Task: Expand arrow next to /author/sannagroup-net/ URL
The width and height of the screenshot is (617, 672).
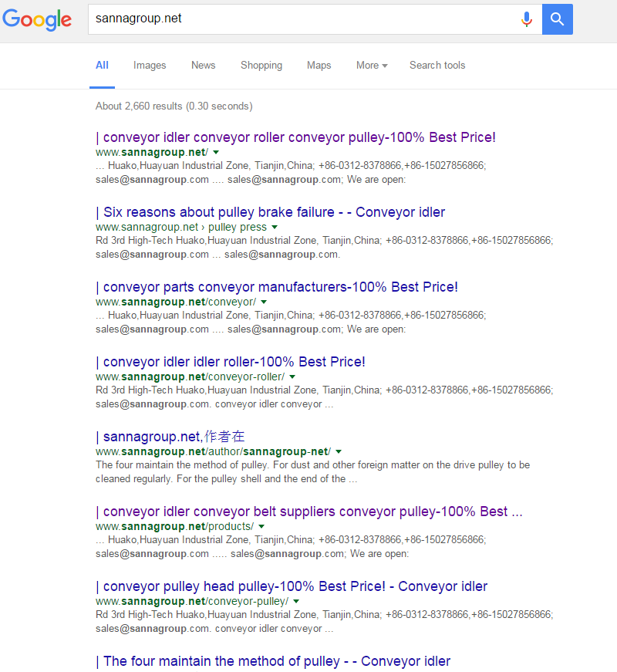Action: 339,451
